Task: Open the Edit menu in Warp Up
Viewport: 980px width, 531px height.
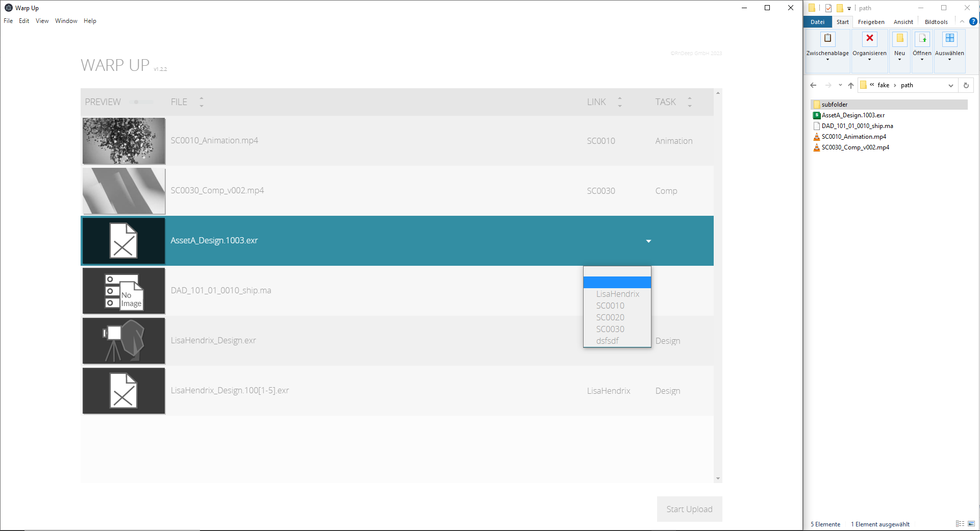Action: click(24, 21)
